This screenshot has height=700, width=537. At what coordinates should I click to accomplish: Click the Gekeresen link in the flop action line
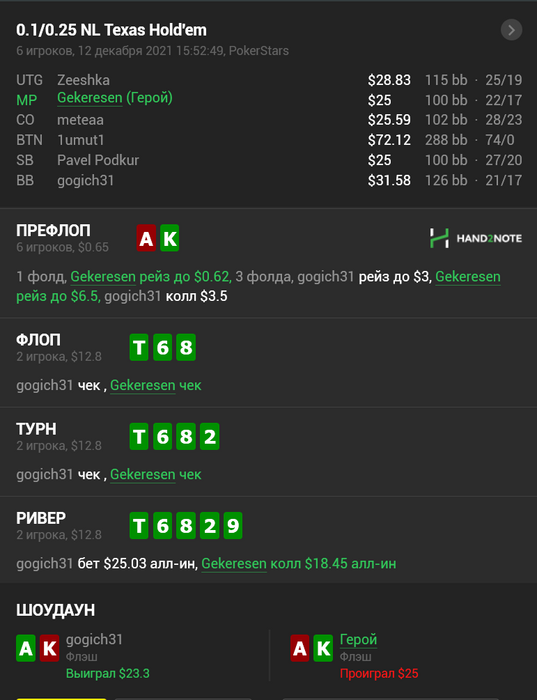(143, 385)
